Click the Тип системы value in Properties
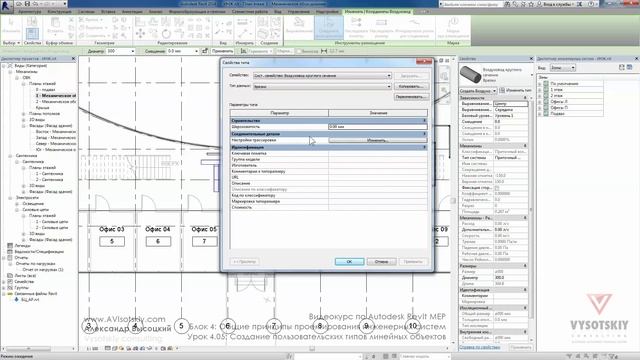The height and width of the screenshot is (360, 640). click(510, 158)
